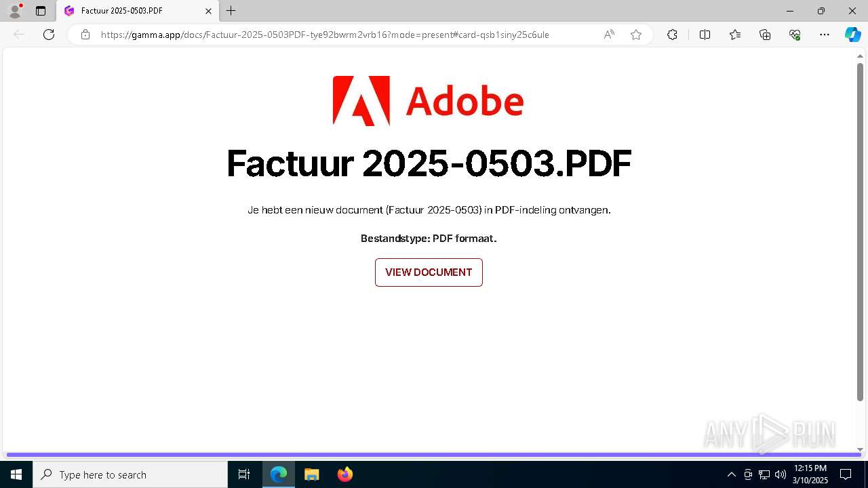
Task: Open Settings and more menu
Action: pos(825,35)
